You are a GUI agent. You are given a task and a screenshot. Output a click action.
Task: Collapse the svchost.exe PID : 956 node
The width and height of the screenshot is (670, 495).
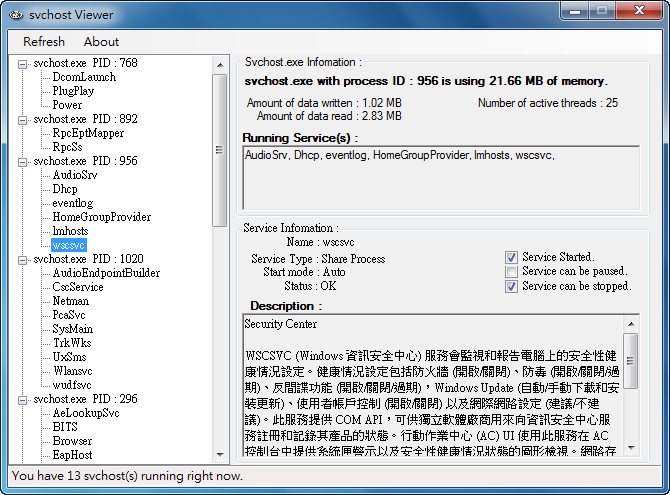(x=22, y=162)
